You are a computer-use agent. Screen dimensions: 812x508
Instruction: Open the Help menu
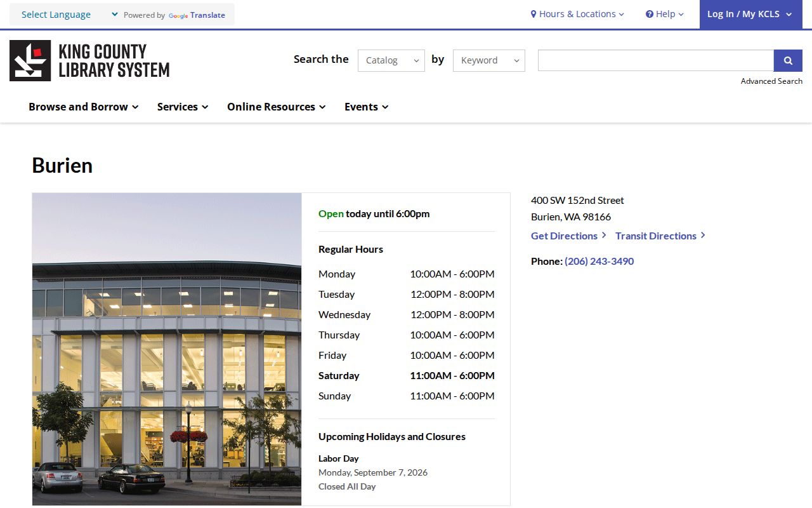coord(665,14)
